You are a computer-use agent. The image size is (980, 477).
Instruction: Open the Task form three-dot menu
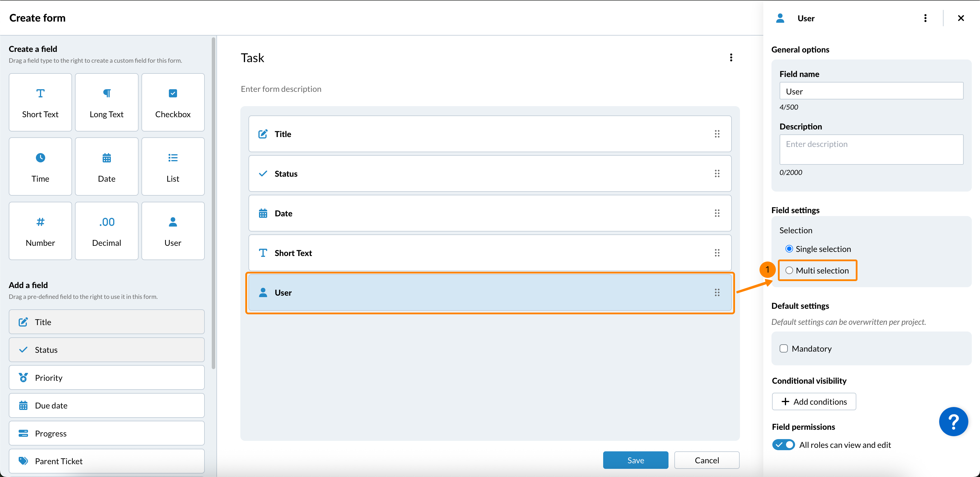coord(731,57)
